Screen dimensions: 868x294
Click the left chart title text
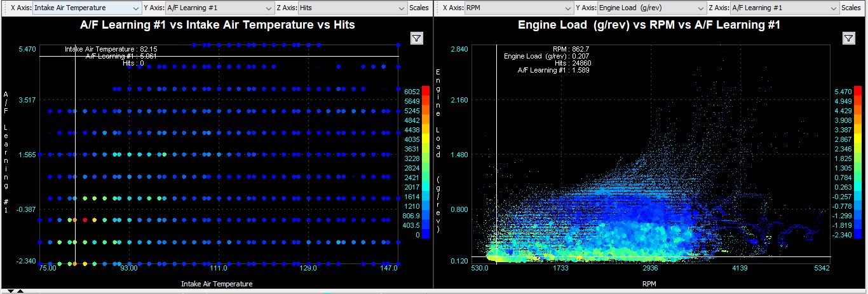point(217,25)
